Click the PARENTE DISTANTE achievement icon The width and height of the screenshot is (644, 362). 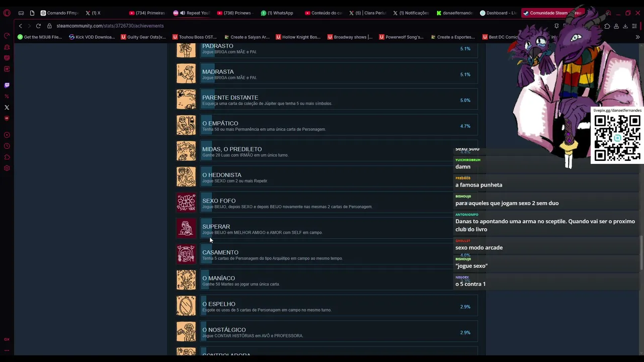click(186, 100)
